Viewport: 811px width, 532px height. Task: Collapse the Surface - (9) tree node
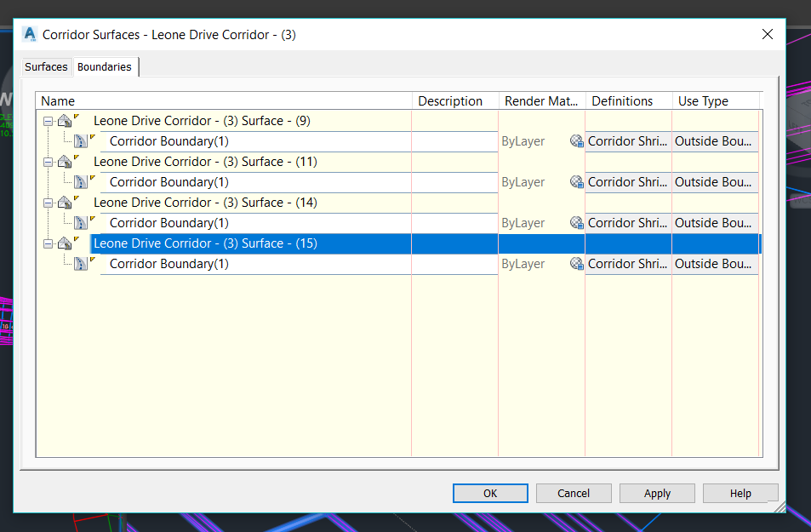point(48,120)
